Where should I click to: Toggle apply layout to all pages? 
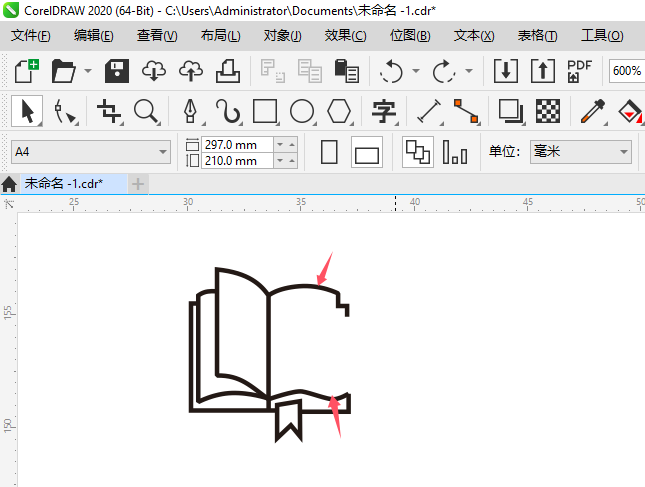click(418, 152)
